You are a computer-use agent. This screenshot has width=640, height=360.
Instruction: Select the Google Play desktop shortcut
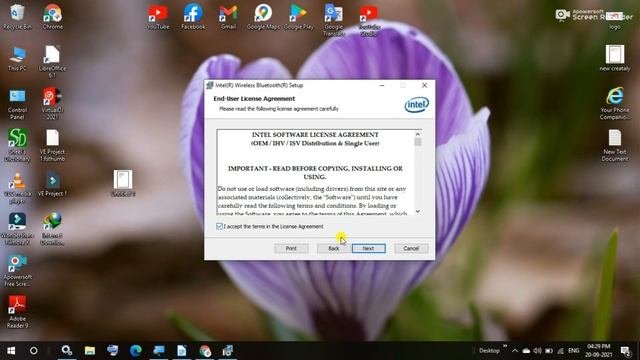[298, 17]
